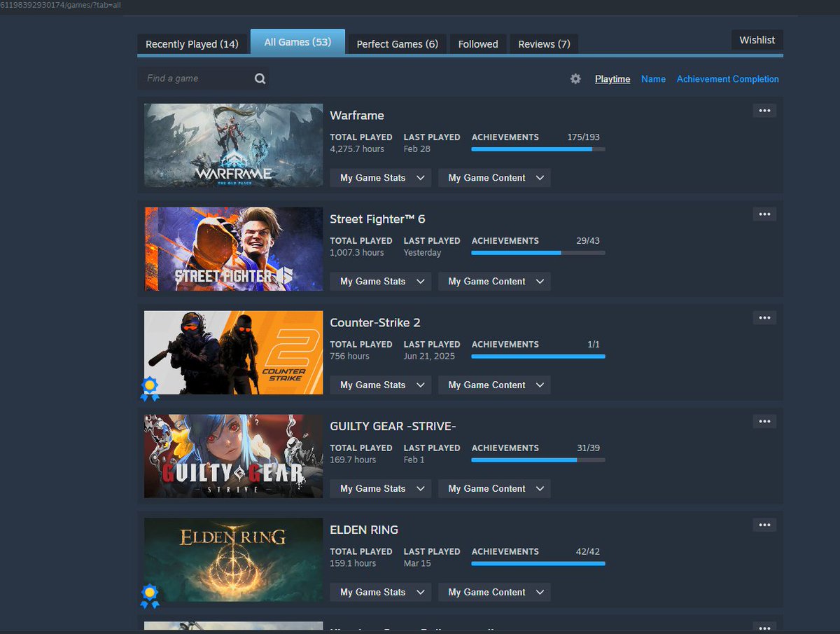Viewport: 840px width, 634px height.
Task: Open the Perfect Games (6) tab
Action: pyautogui.click(x=397, y=44)
